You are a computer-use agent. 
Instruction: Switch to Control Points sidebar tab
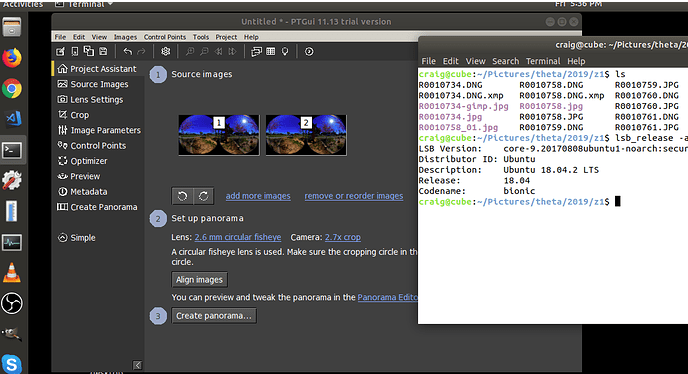[97, 146]
